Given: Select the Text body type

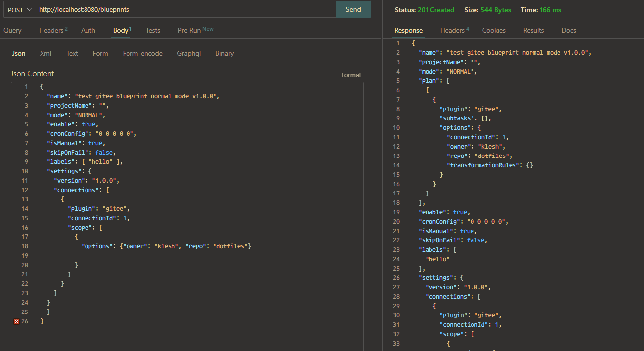Looking at the screenshot, I should 72,53.
